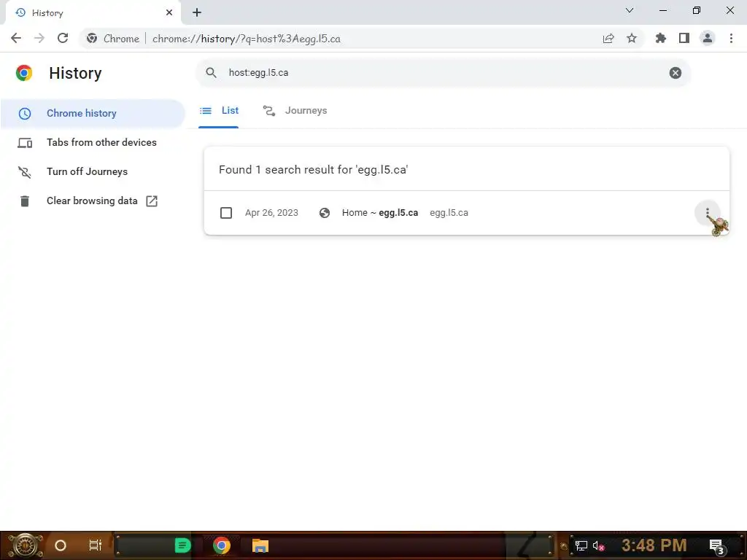This screenshot has height=560, width=747.
Task: Click the muted volume icon in tray
Action: [x=599, y=545]
